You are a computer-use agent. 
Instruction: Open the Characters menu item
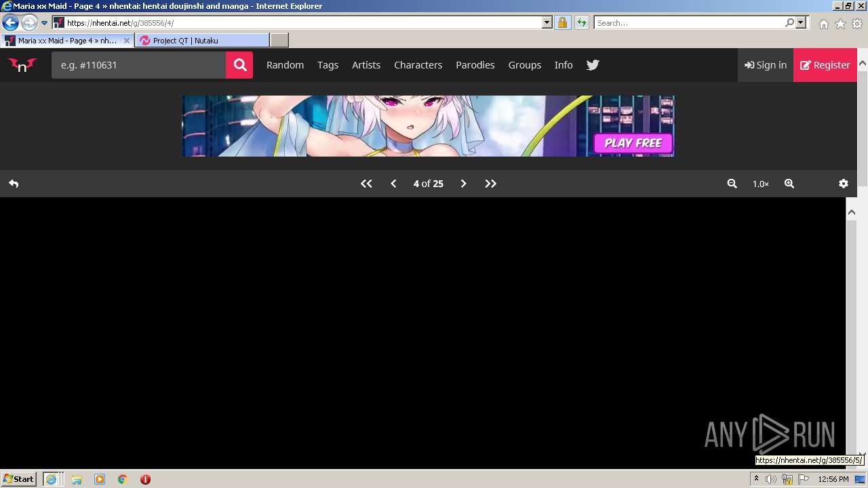click(x=418, y=65)
